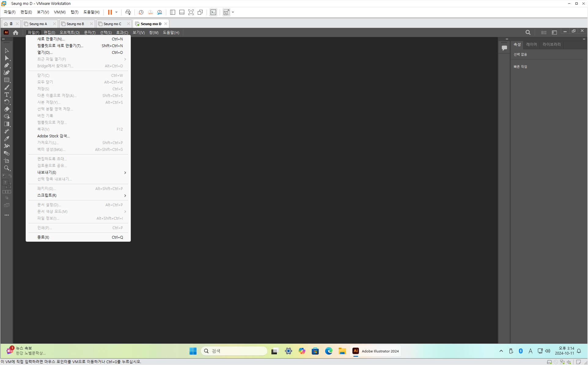Screen dimensions: 588x365
Task: Click the Illustrator search magnifier icon
Action: (x=528, y=32)
